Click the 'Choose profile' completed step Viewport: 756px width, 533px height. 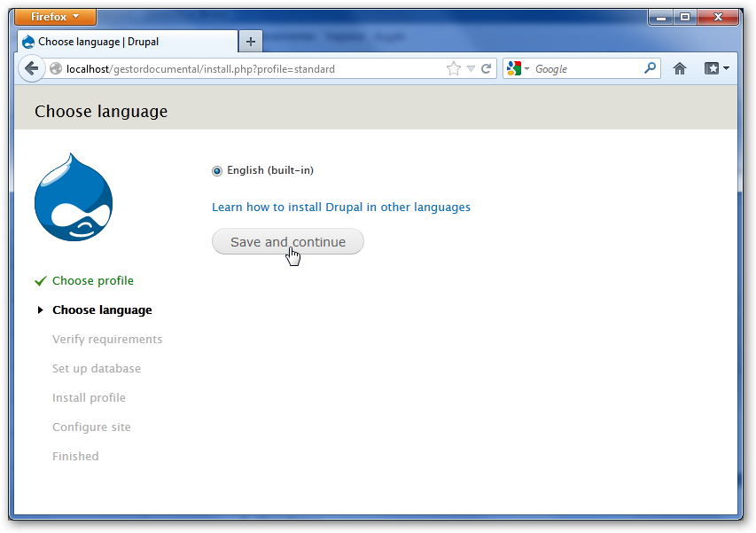92,280
